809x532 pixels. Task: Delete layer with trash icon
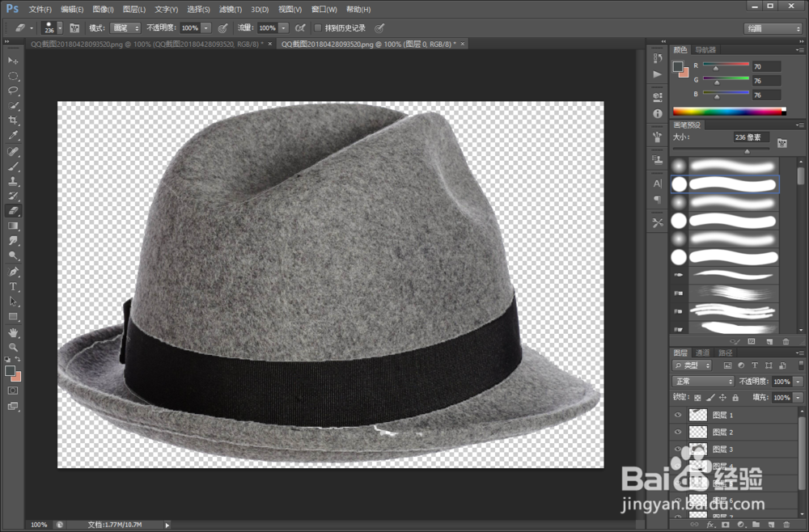tap(786, 525)
